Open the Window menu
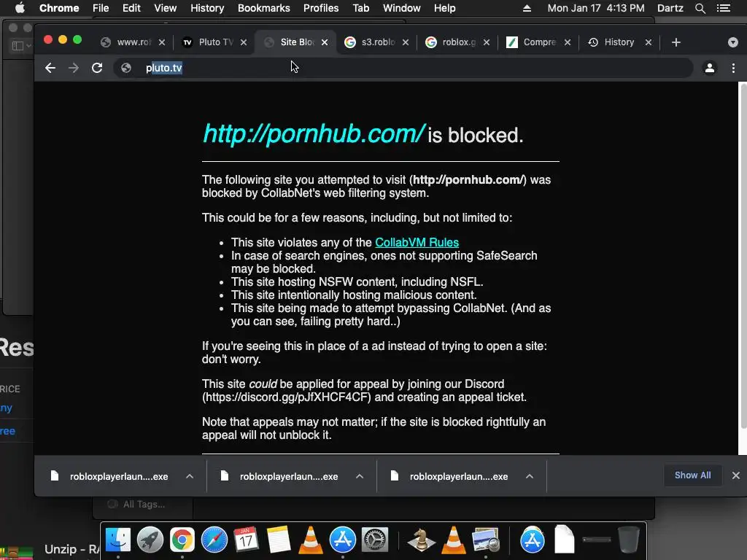 tap(402, 8)
